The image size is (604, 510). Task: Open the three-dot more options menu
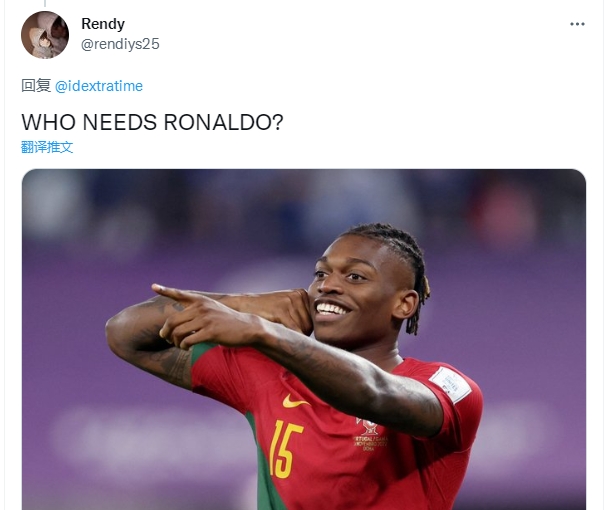[x=577, y=24]
